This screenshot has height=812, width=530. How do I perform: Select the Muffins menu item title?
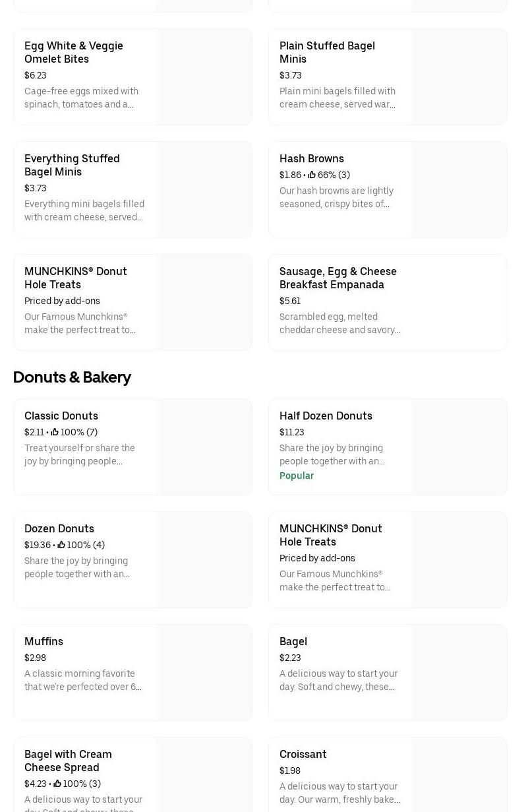point(44,641)
